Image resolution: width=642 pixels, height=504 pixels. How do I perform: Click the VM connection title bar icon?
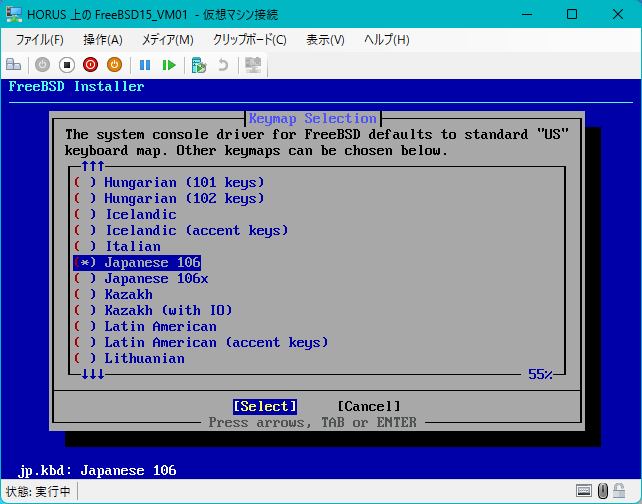click(14, 14)
